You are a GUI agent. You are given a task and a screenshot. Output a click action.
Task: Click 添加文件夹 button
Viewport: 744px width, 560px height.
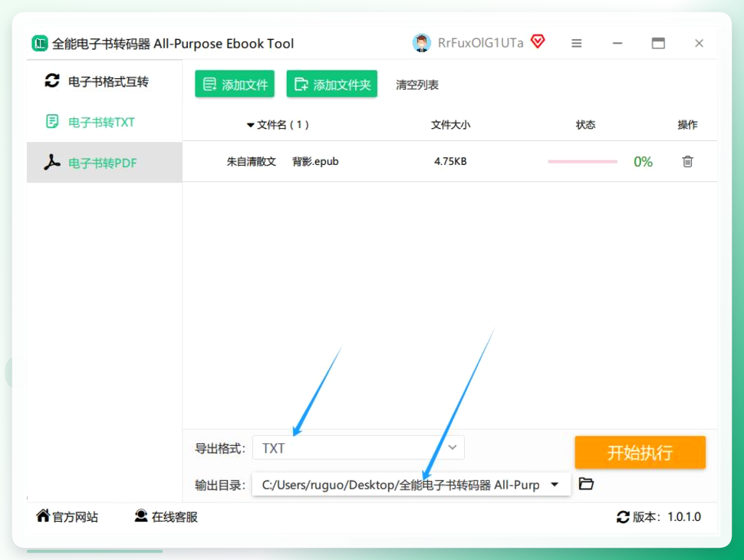click(331, 84)
